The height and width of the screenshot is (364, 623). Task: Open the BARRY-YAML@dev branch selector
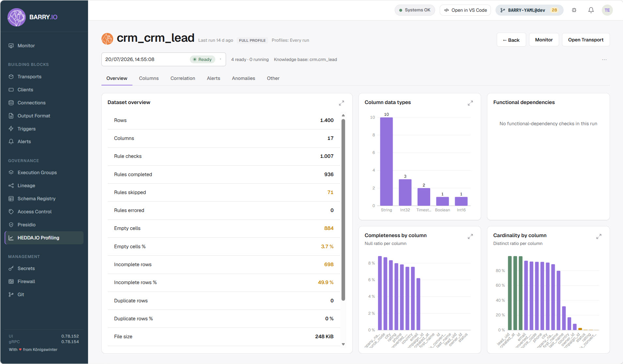tap(529, 10)
